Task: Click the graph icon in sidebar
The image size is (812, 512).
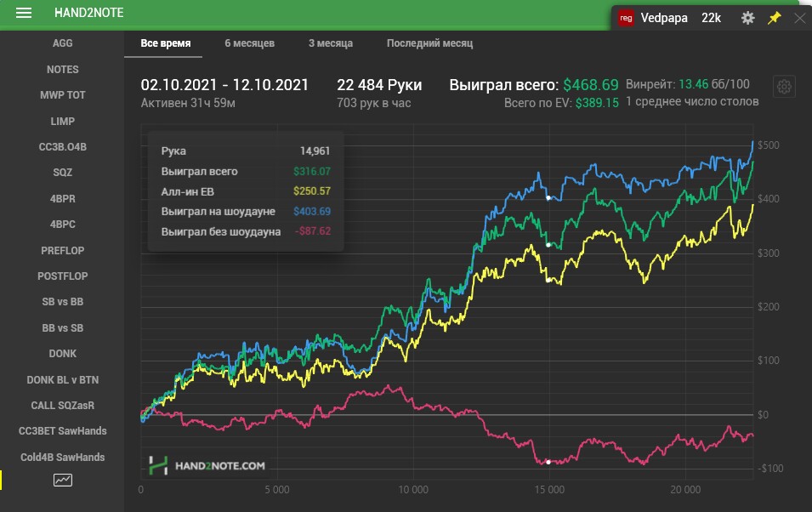Action: (63, 480)
